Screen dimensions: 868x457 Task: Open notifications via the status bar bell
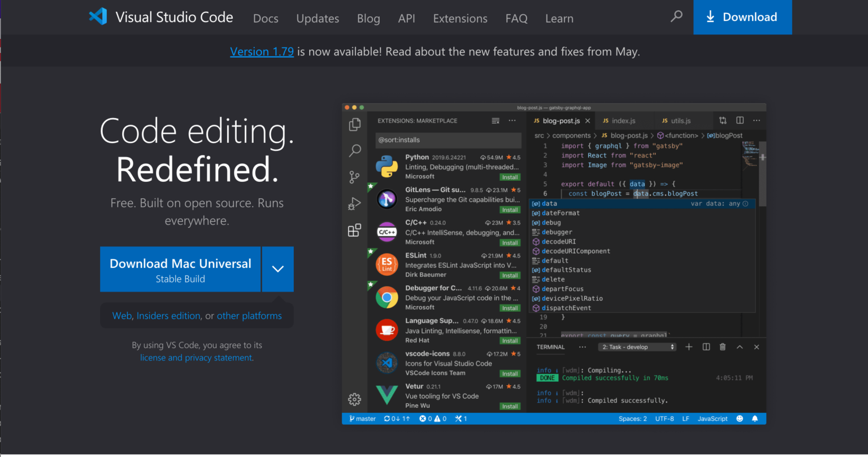(x=756, y=419)
